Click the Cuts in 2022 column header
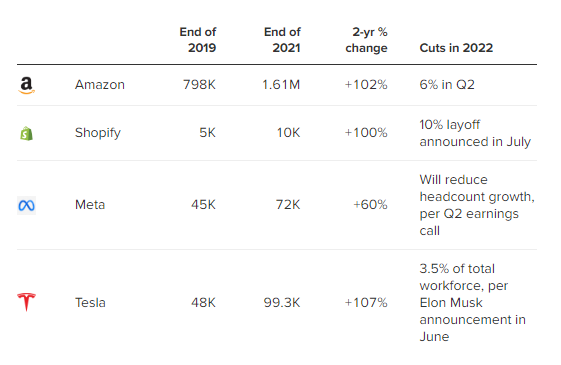The width and height of the screenshot is (561, 365). [456, 48]
